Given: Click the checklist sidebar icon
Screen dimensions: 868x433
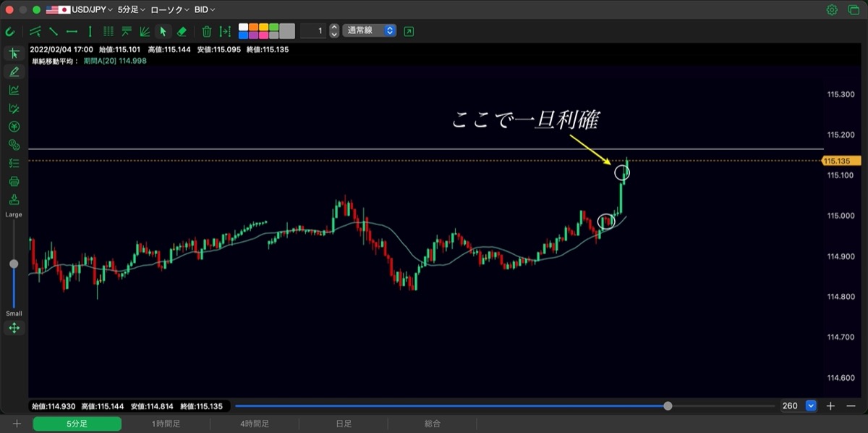Looking at the screenshot, I should 14,163.
